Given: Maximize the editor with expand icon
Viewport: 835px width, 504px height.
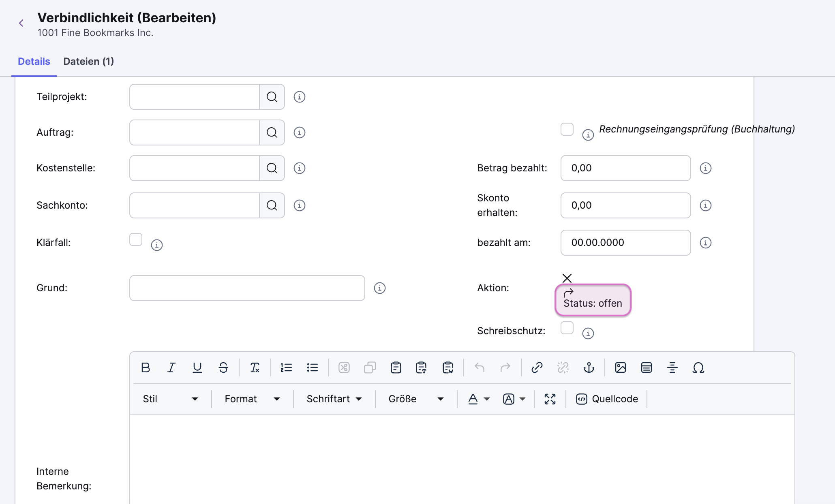Looking at the screenshot, I should click(550, 399).
